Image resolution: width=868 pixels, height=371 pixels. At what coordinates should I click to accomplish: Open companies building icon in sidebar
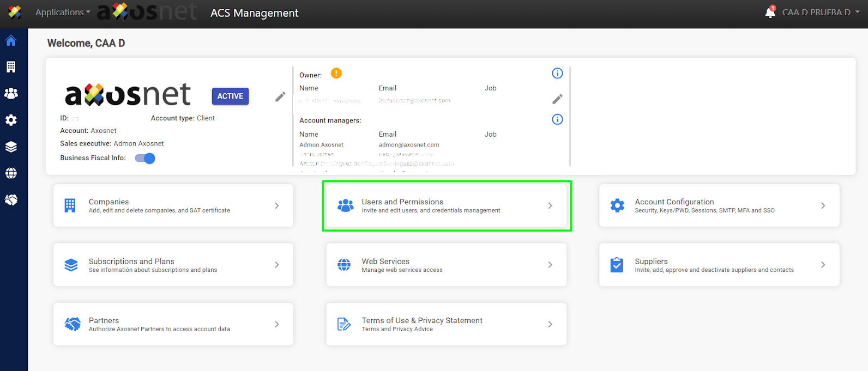coord(11,67)
